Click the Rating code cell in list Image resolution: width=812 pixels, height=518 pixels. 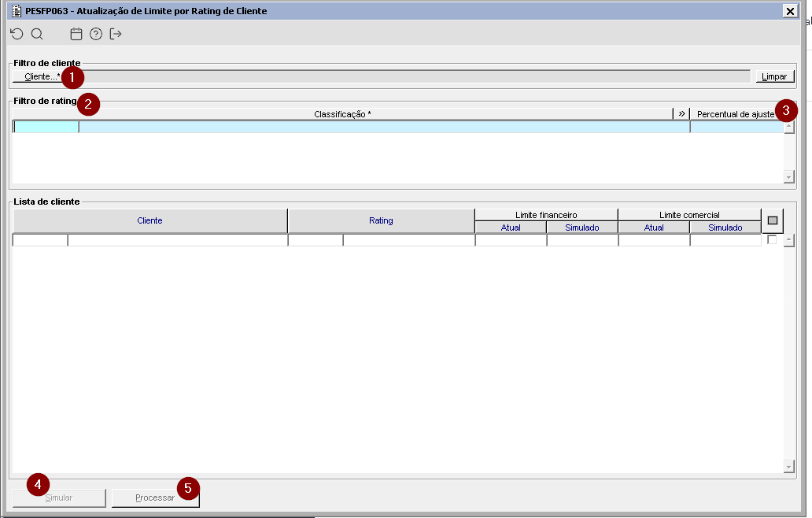coord(316,240)
